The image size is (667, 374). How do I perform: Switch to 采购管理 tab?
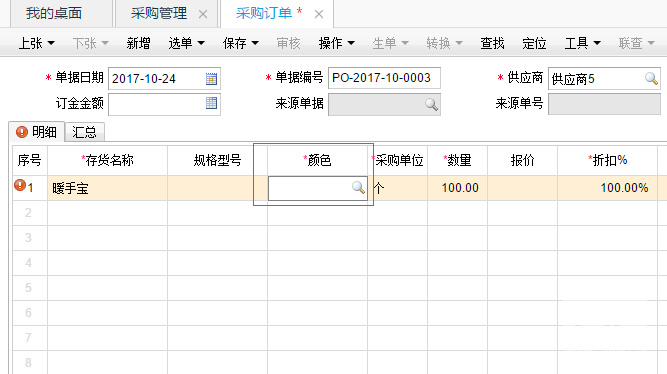159,13
